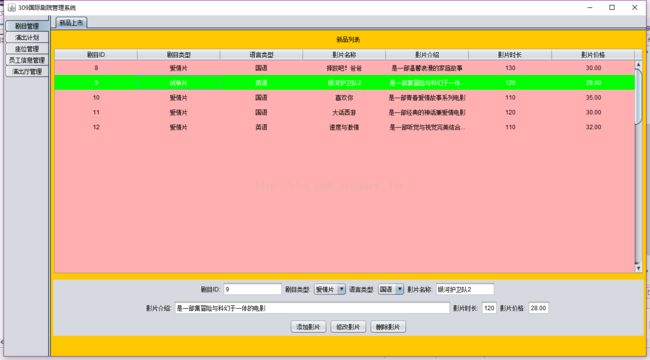Click 爱情片 type cell in row 10

click(179, 97)
